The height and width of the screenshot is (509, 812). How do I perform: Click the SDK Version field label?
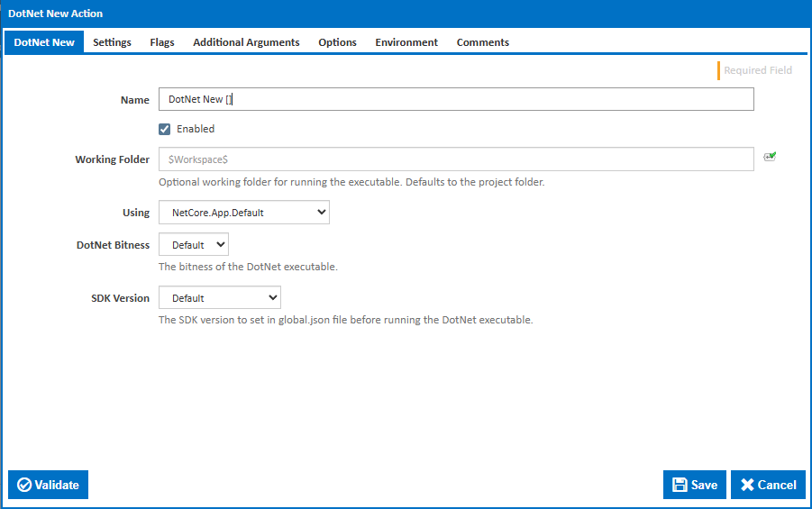tap(120, 298)
